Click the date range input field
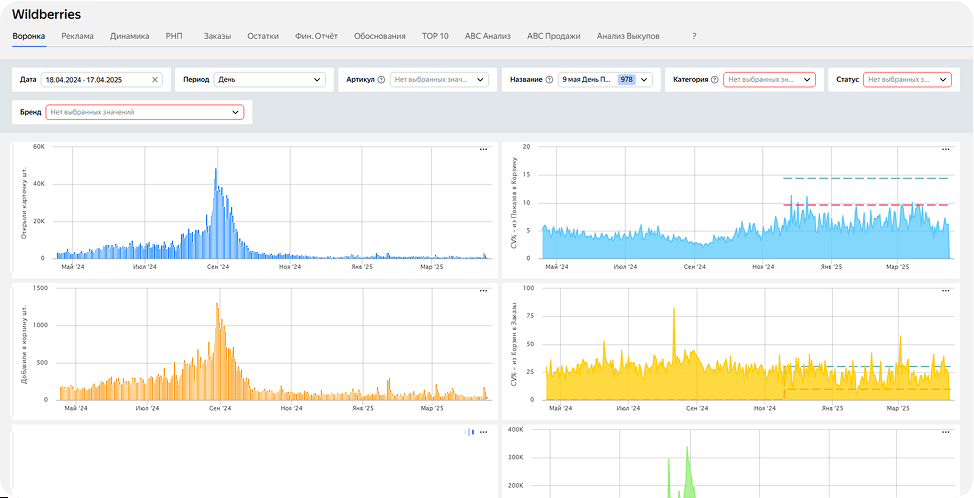Screen dimensions: 974x498 point(102,79)
